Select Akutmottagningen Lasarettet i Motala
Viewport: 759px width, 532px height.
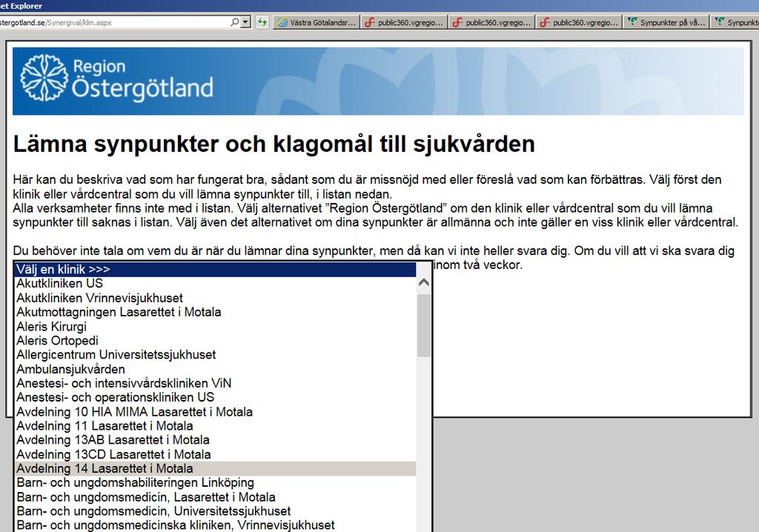click(216, 312)
